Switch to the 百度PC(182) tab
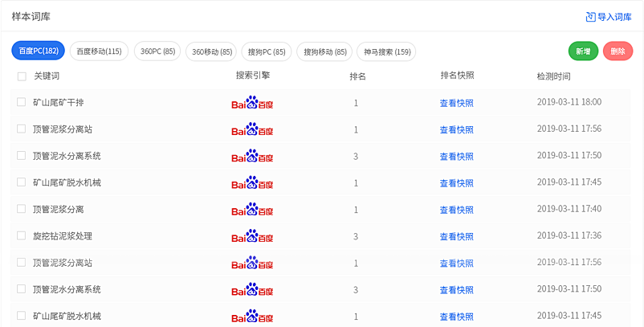 39,51
